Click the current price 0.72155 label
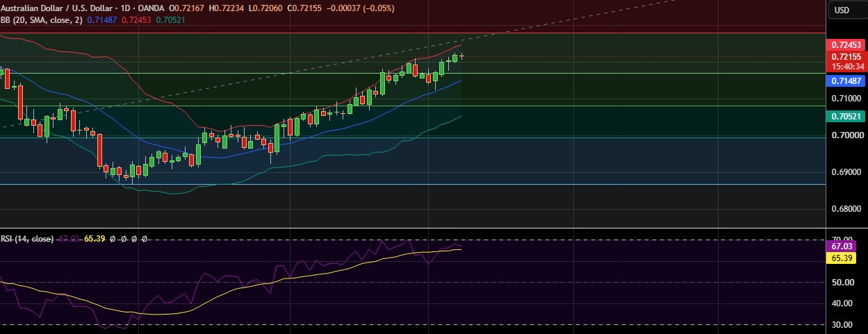The height and width of the screenshot is (334, 868). (x=846, y=56)
